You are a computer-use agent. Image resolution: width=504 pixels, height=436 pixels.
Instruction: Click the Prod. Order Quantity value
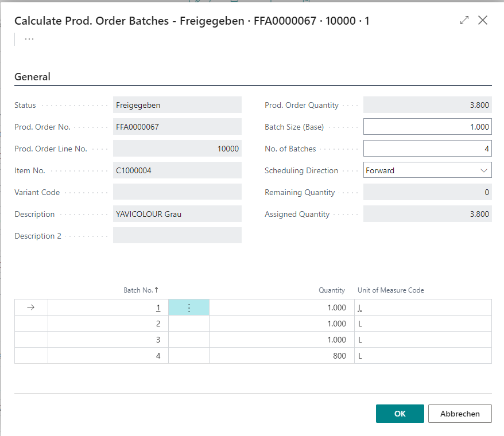point(427,105)
